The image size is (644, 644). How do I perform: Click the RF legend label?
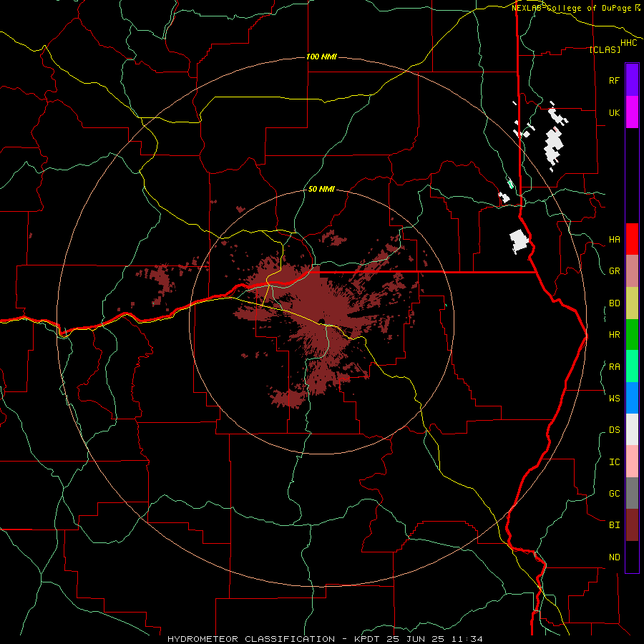[x=614, y=80]
